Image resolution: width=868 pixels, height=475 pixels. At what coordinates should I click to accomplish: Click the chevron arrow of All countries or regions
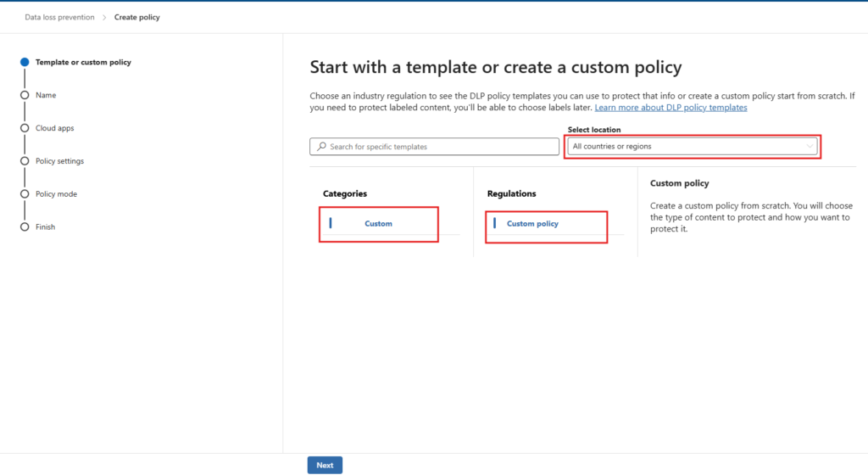point(810,147)
